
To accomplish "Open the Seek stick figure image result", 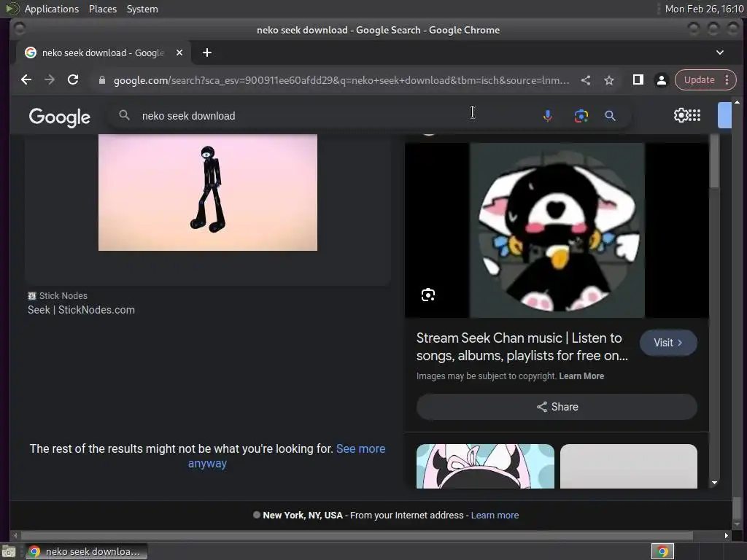I will [208, 192].
